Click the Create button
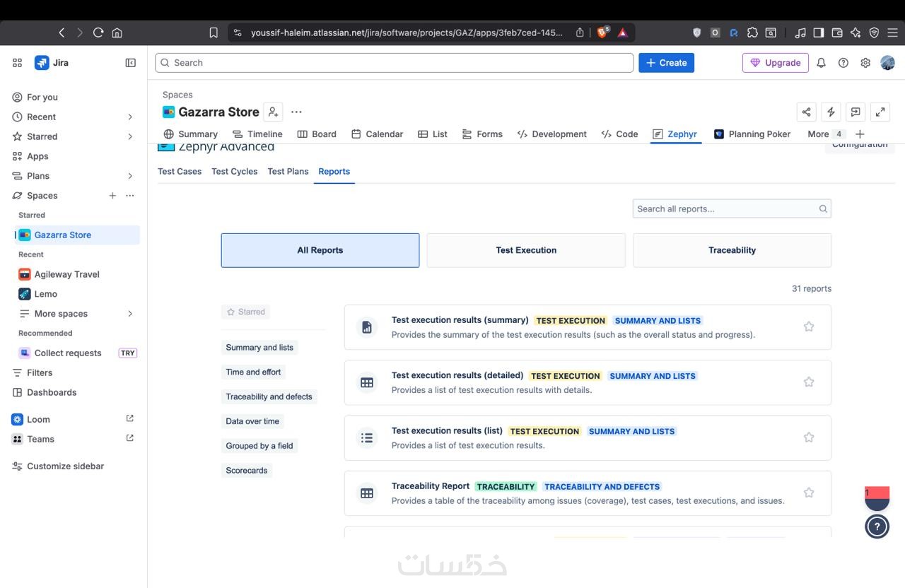This screenshot has height=588, width=905. coord(666,63)
